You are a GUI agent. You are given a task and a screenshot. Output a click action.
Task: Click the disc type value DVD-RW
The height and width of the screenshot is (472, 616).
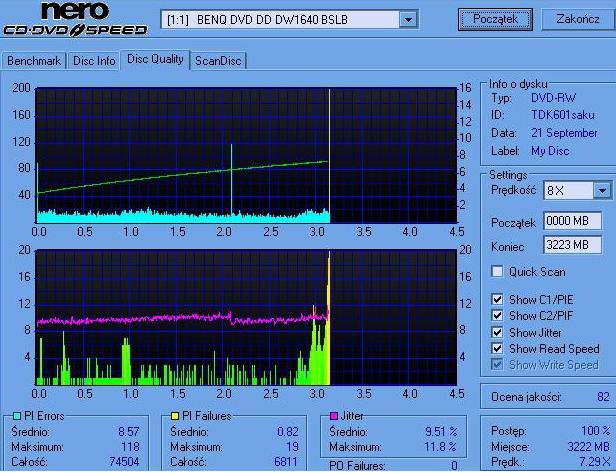[x=553, y=98]
